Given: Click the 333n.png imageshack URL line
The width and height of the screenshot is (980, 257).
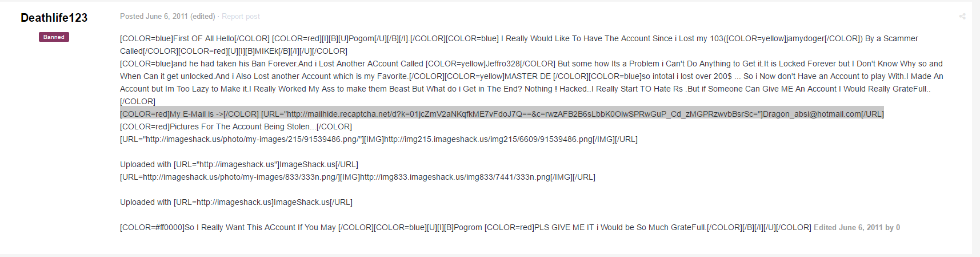Looking at the screenshot, I should 358,177.
